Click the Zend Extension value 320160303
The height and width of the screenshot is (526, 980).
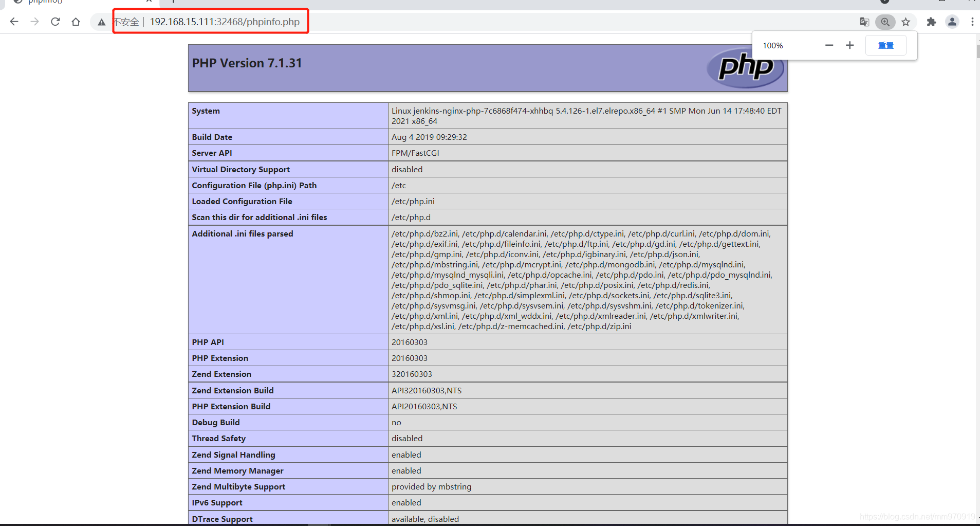[x=412, y=374]
